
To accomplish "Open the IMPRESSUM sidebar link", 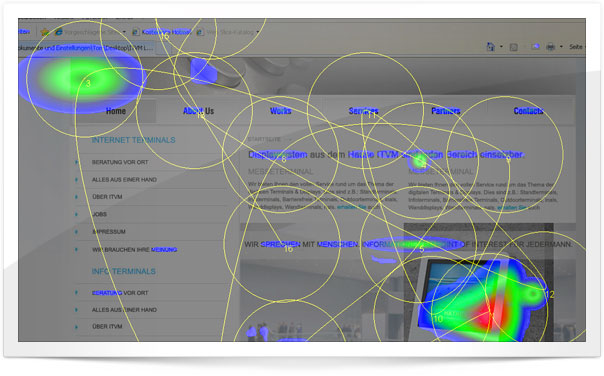I will pyautogui.click(x=109, y=232).
